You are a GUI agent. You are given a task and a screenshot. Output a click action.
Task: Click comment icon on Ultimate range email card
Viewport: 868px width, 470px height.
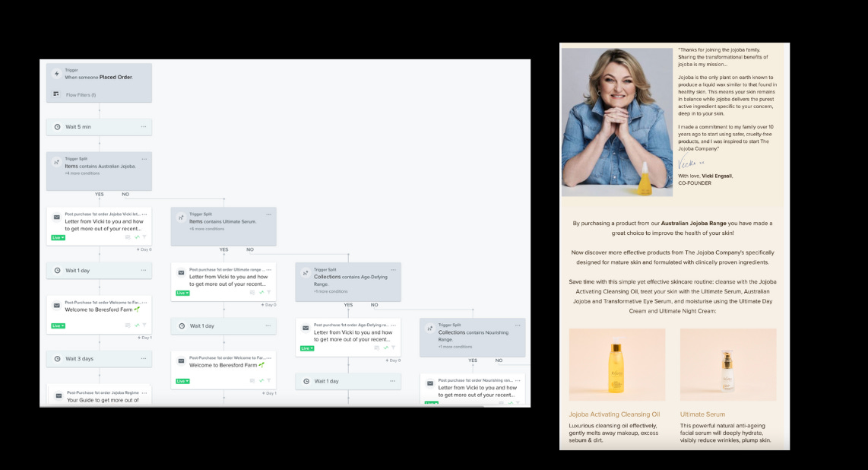coord(252,292)
